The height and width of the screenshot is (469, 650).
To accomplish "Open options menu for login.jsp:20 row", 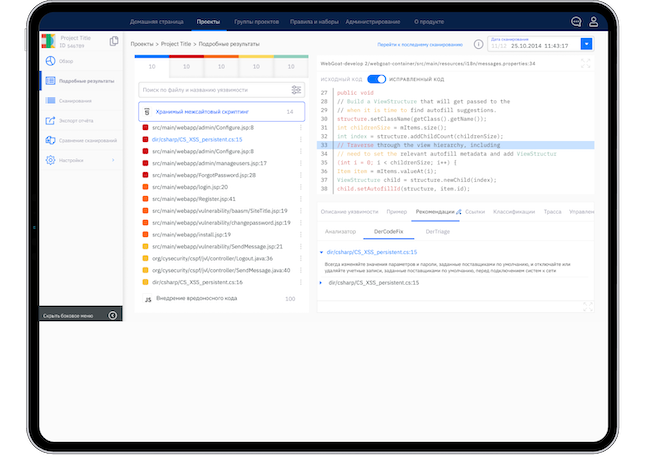I will tap(301, 187).
